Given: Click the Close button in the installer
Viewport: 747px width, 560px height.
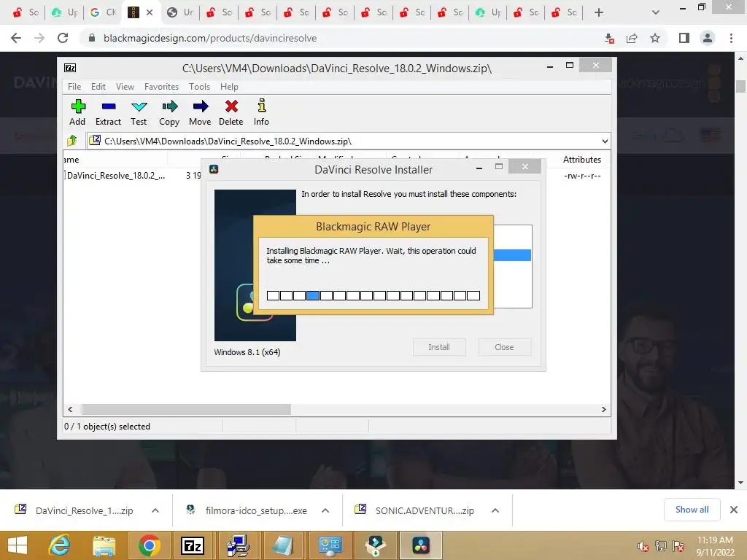Looking at the screenshot, I should tap(504, 347).
